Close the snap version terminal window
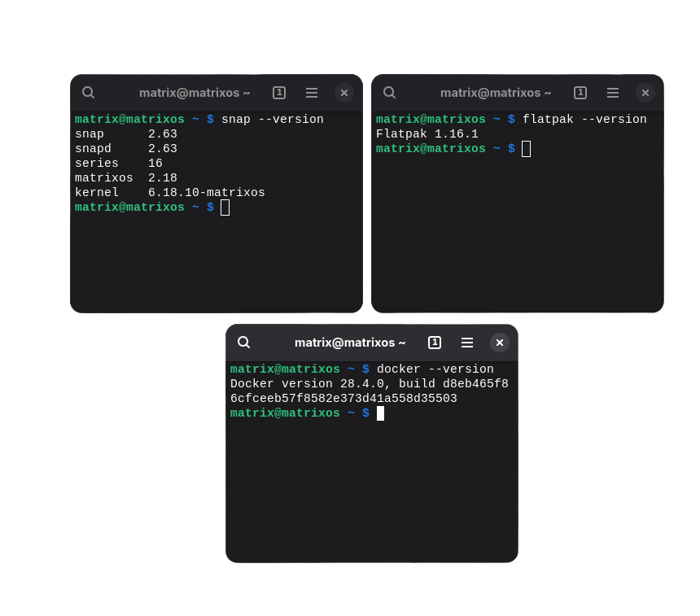The image size is (700, 616). (344, 93)
